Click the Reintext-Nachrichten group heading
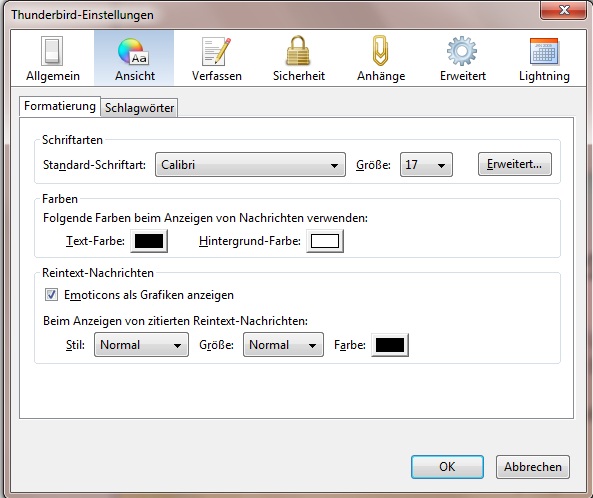593x498 pixels. pyautogui.click(x=98, y=273)
